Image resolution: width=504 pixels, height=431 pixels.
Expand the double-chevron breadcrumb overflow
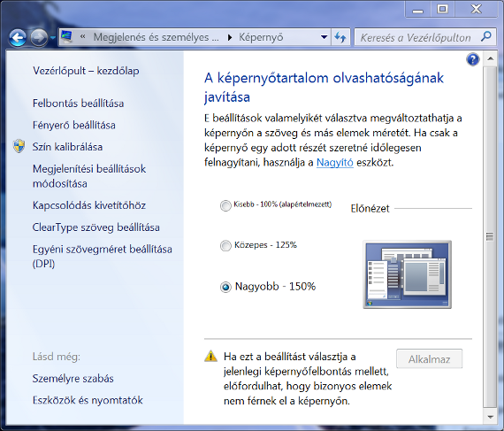click(x=83, y=37)
